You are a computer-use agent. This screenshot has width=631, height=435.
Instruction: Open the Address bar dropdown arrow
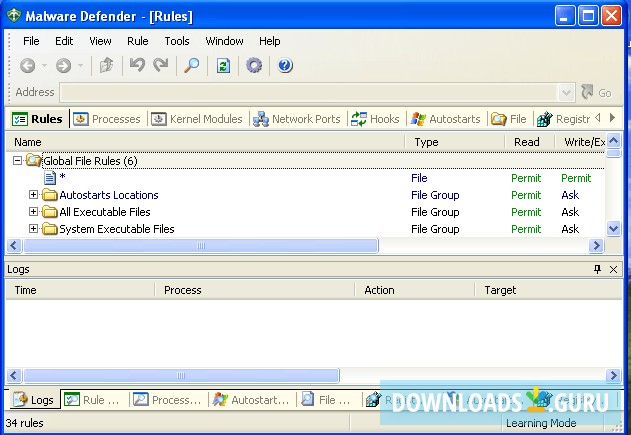pos(566,93)
